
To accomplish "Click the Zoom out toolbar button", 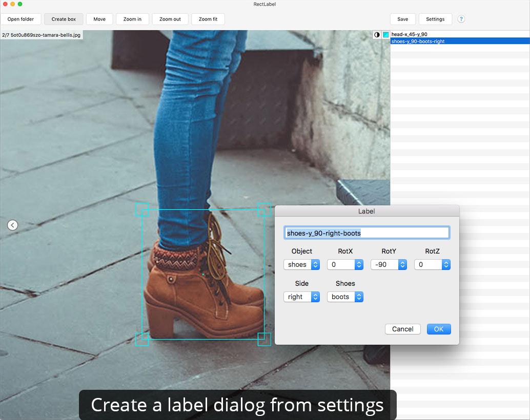I will point(170,19).
